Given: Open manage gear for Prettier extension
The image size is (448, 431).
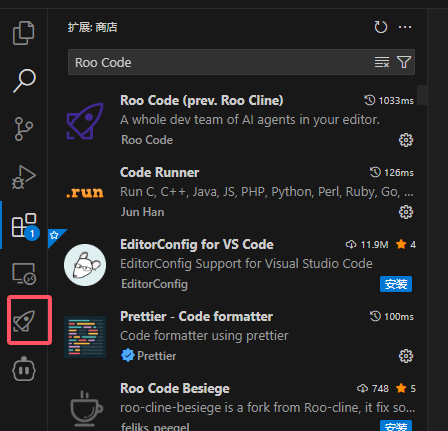Looking at the screenshot, I should click(x=406, y=356).
